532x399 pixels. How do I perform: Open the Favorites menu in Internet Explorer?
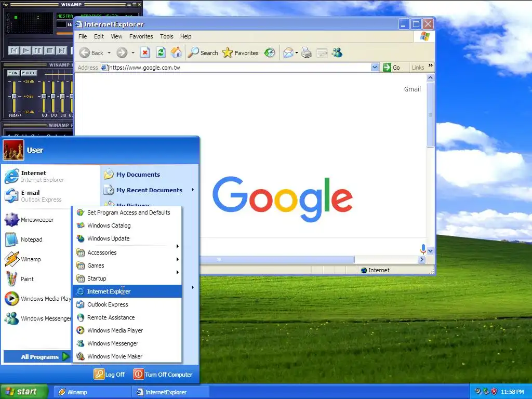click(141, 36)
